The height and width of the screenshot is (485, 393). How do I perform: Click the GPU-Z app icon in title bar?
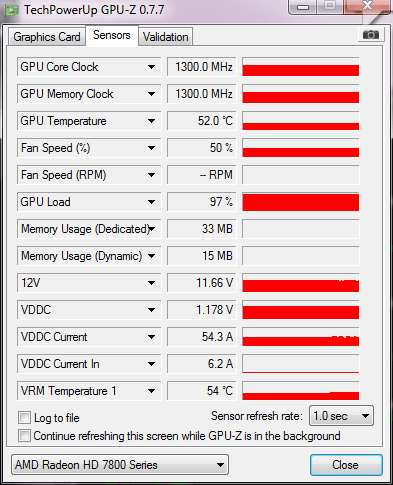[12, 10]
